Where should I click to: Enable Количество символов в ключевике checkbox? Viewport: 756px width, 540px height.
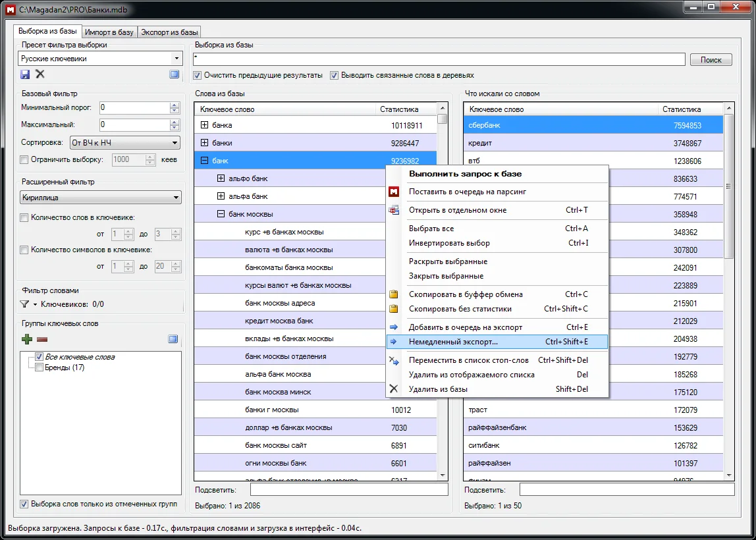[24, 250]
